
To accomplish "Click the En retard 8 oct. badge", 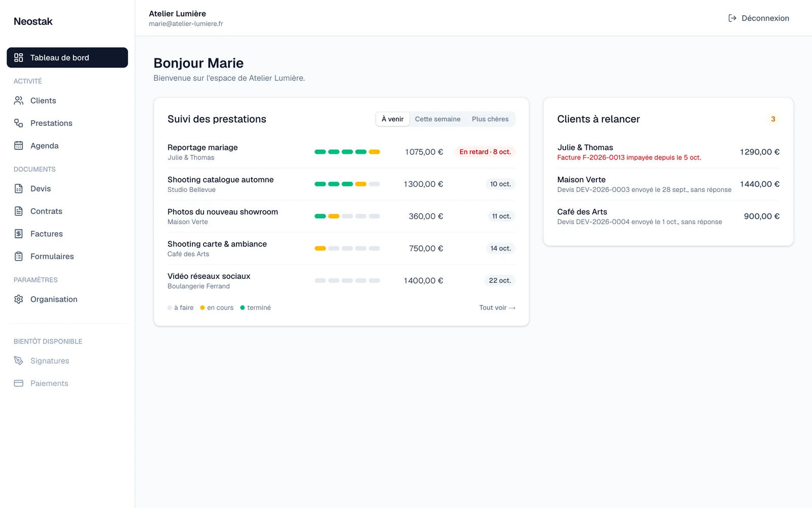I will (x=485, y=152).
